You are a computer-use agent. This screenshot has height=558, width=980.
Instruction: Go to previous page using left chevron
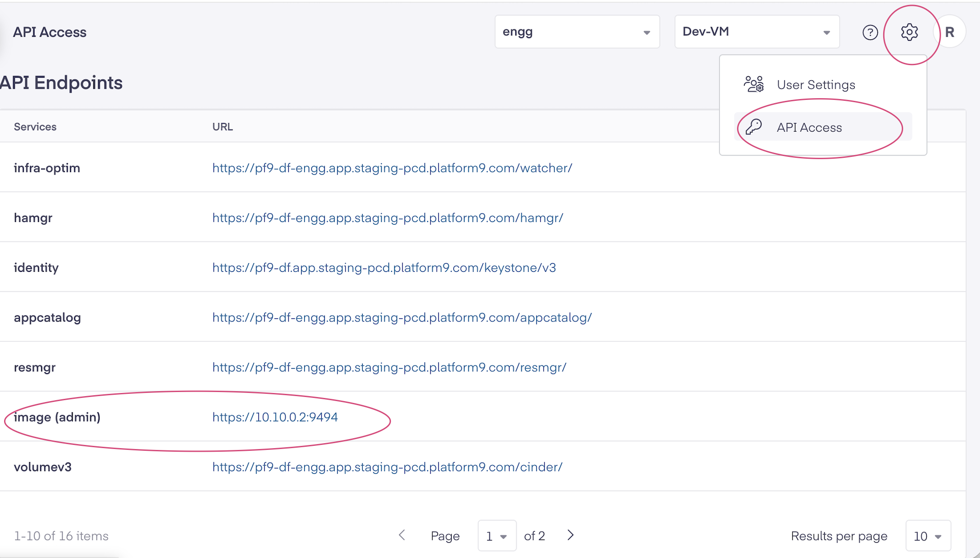[402, 535]
